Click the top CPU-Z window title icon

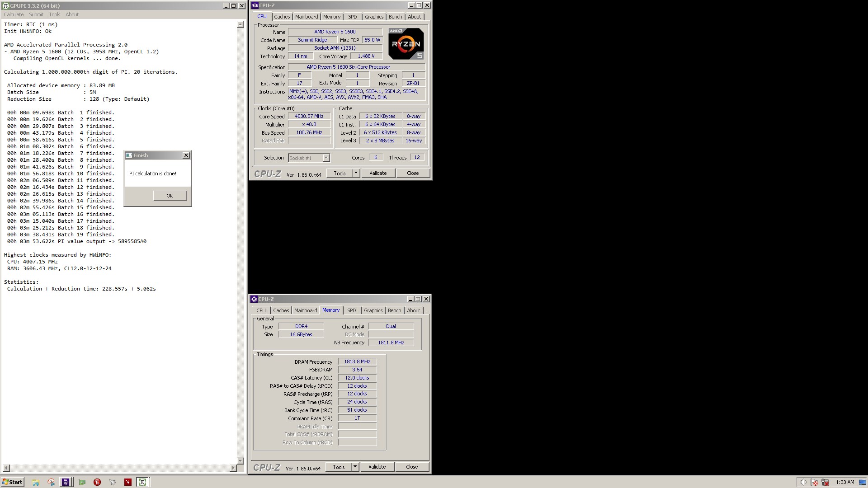coord(255,5)
